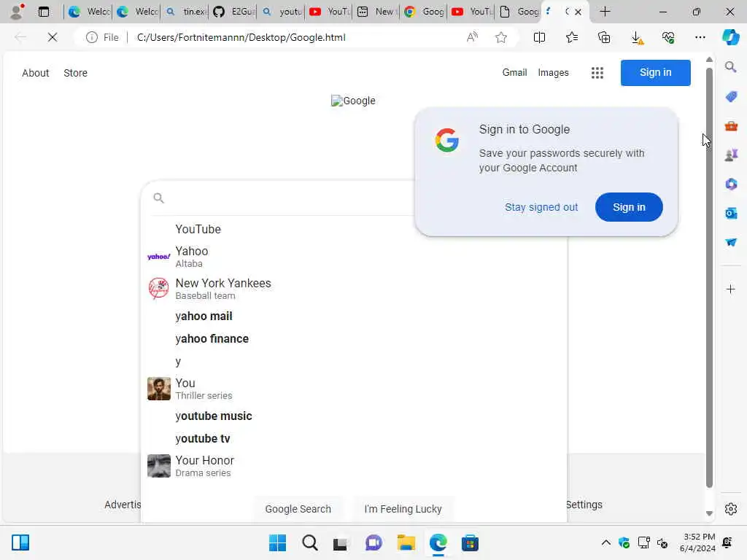The width and height of the screenshot is (747, 560).
Task: Select the YouTube suggestion
Action: pos(354,229)
